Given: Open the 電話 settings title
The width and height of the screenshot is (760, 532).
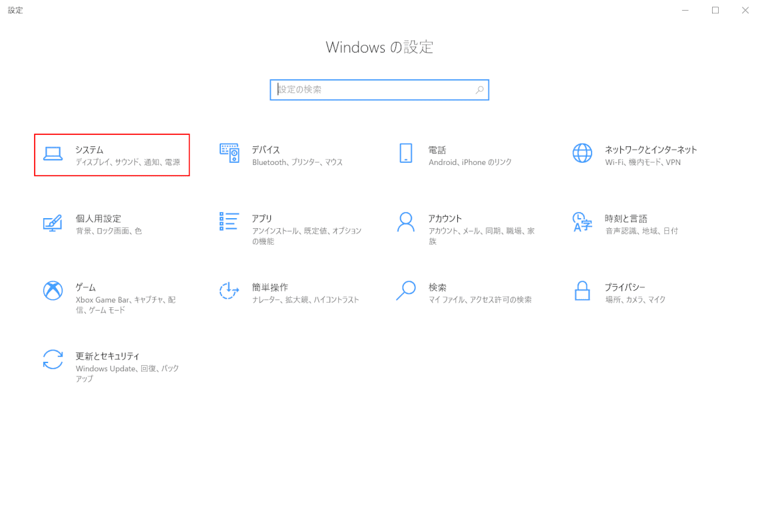Looking at the screenshot, I should pyautogui.click(x=437, y=150).
